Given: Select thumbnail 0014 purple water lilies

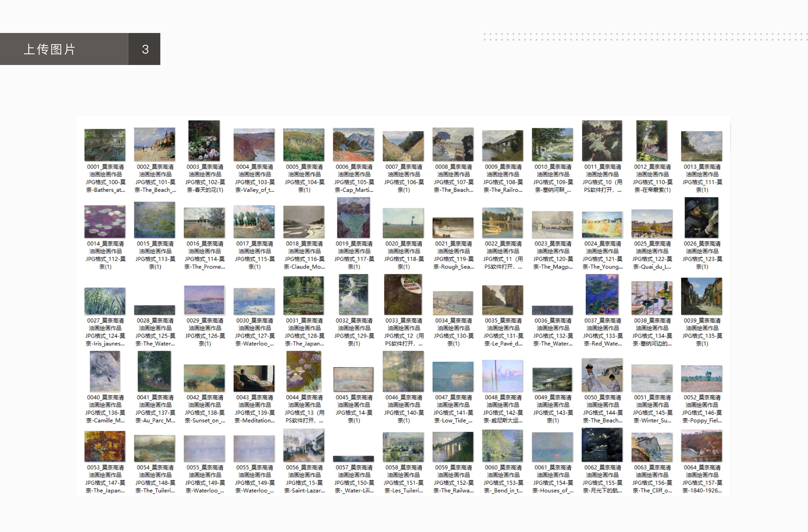Looking at the screenshot, I should (105, 221).
